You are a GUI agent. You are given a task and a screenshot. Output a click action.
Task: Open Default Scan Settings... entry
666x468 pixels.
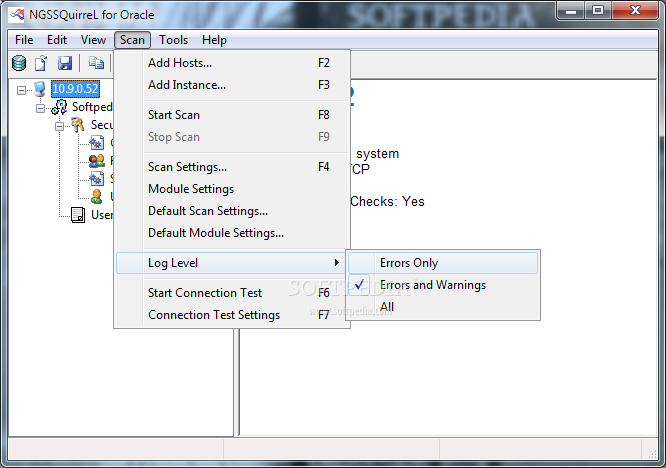[x=232, y=211]
